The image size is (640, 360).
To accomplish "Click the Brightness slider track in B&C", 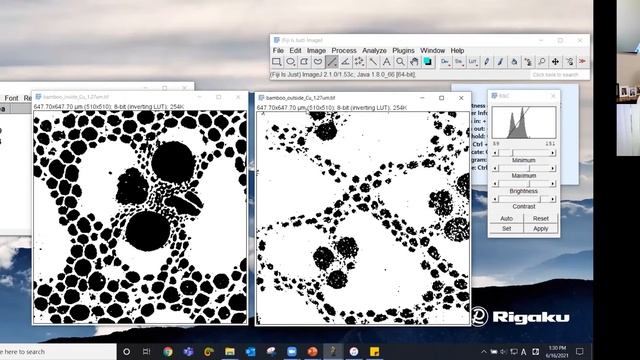I will point(524,184).
